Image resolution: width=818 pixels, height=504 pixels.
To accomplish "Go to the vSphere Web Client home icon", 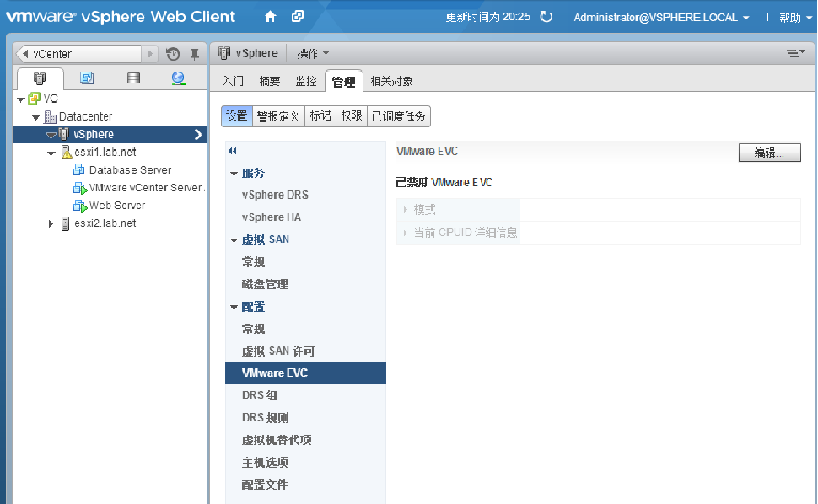I will tap(270, 17).
